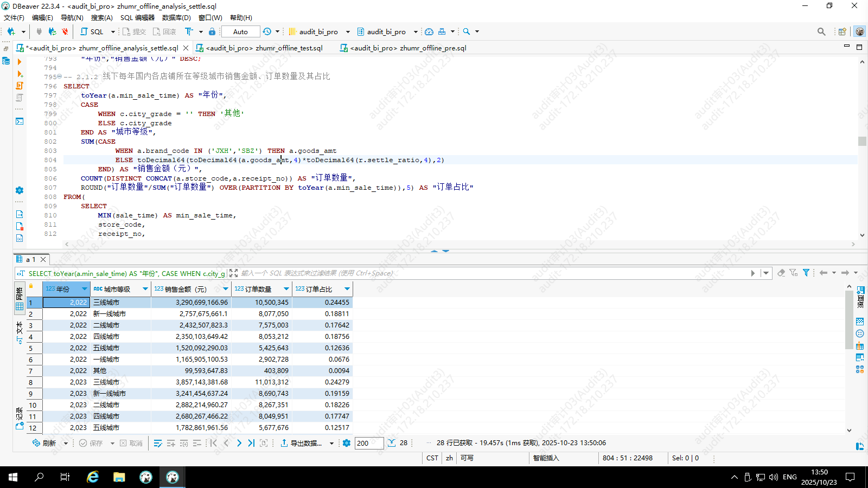Screen dimensions: 868x488
Task: Run the SQL statement with the orange arrow
Action: (20, 62)
